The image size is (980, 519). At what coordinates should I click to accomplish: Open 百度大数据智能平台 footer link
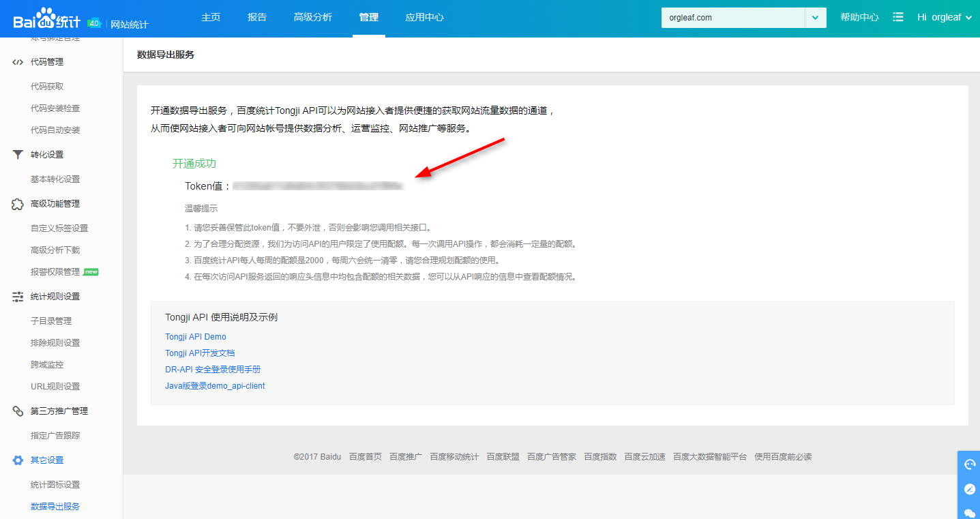[710, 457]
